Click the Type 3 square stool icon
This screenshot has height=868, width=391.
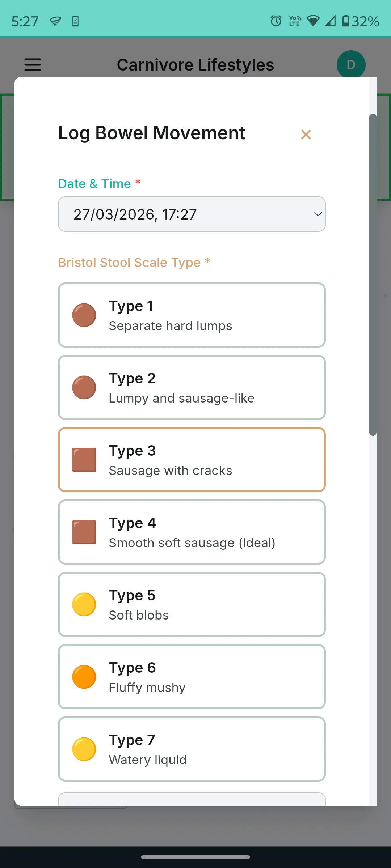(x=84, y=460)
